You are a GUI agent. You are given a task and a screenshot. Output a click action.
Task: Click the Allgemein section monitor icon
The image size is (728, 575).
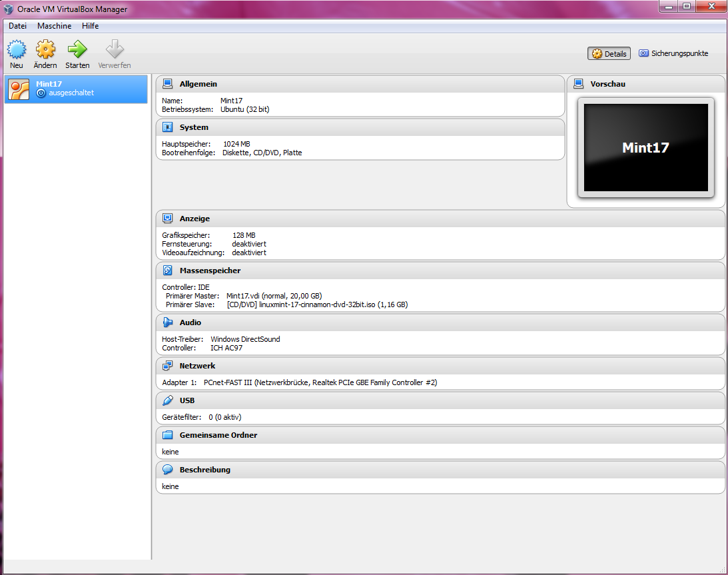(168, 83)
